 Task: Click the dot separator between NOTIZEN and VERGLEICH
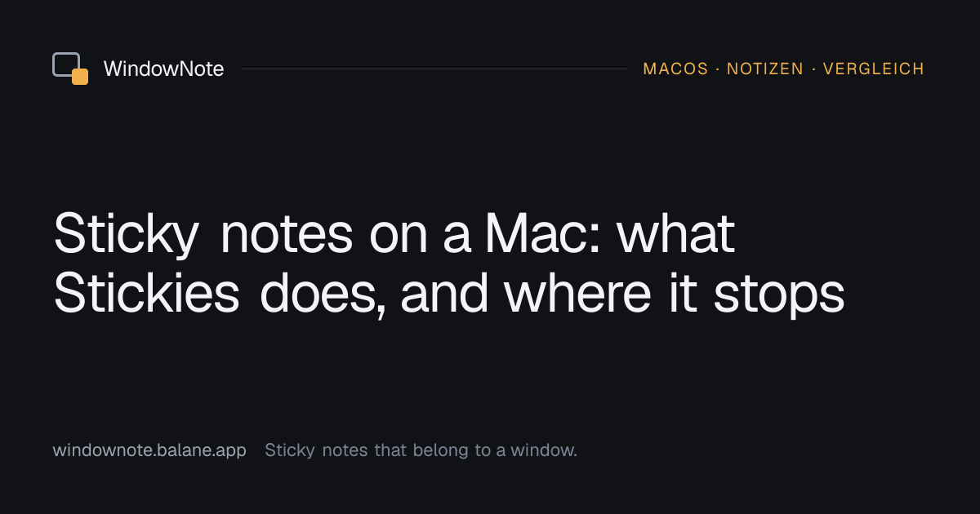(x=813, y=69)
